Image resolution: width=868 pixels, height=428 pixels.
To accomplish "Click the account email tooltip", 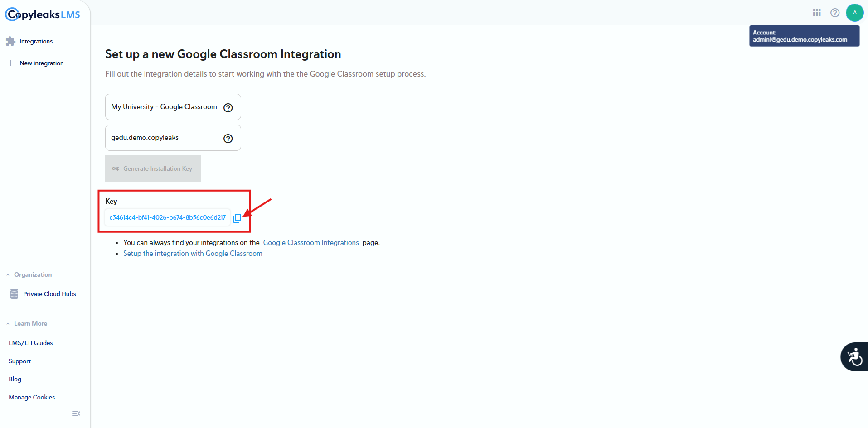I will (x=804, y=36).
